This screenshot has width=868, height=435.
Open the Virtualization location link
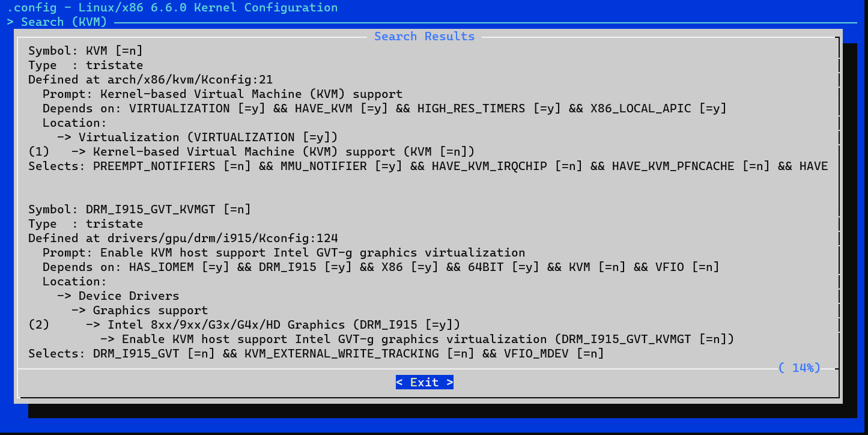pyautogui.click(x=129, y=137)
